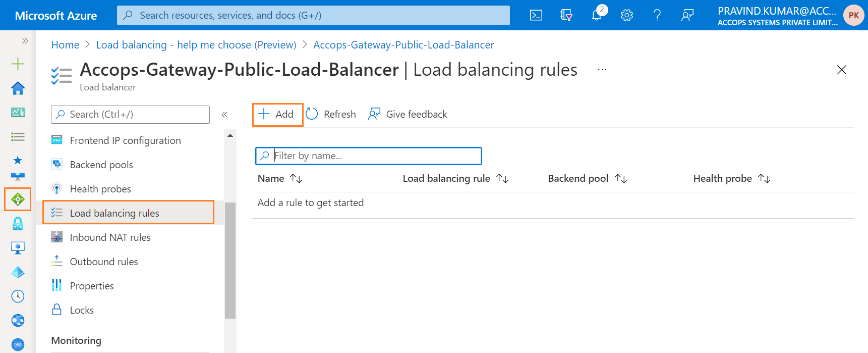Image resolution: width=868 pixels, height=353 pixels.
Task: Collapse the resource menu with double chevron
Action: pos(224,115)
